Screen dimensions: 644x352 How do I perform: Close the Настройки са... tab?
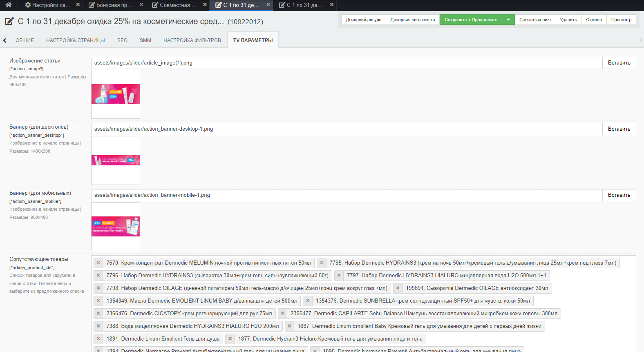[78, 5]
